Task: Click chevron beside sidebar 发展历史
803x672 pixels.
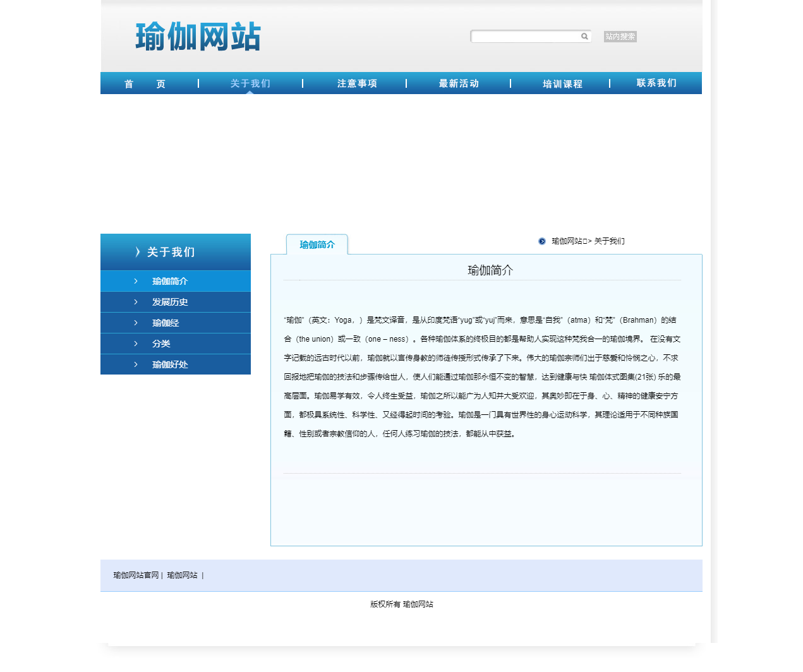Action: click(136, 302)
